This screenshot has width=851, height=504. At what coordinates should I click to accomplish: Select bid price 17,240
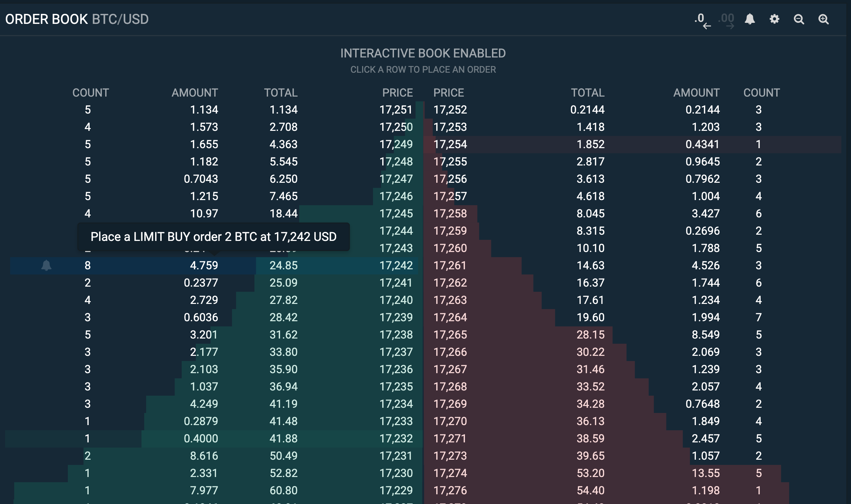pyautogui.click(x=396, y=300)
